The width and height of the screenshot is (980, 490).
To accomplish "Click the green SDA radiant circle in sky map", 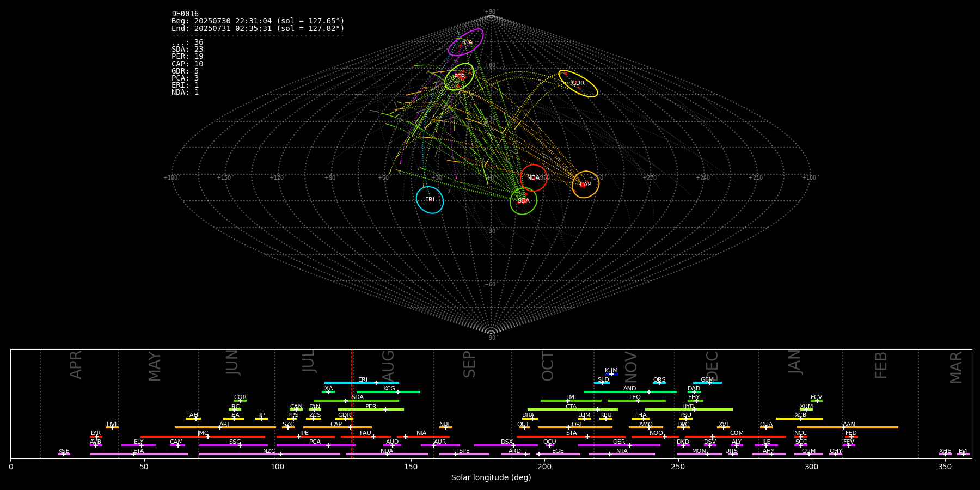I will click(523, 201).
